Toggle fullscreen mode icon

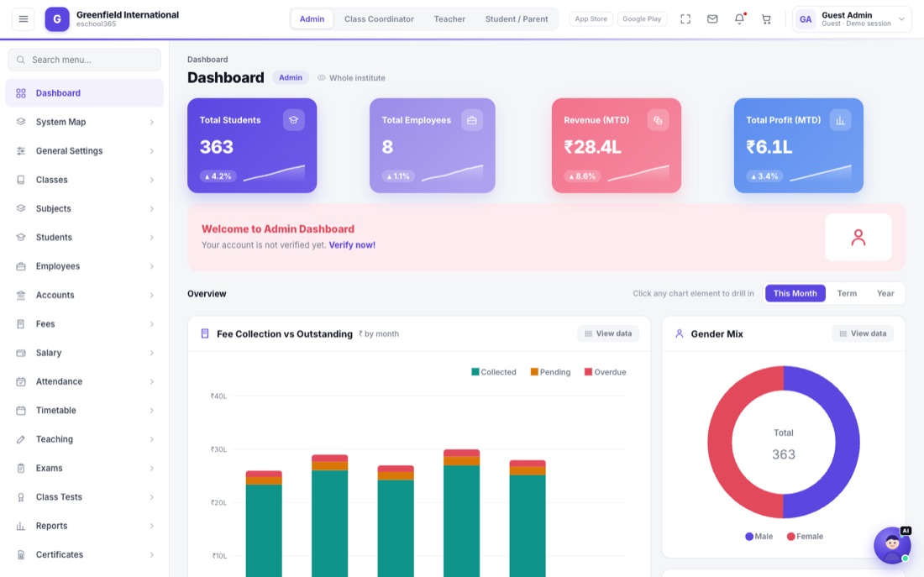(685, 18)
